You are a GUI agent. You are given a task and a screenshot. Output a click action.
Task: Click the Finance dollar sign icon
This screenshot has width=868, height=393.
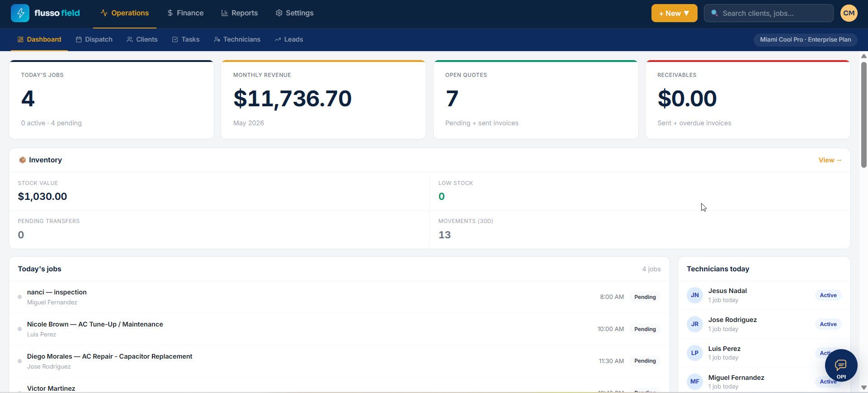(x=170, y=13)
